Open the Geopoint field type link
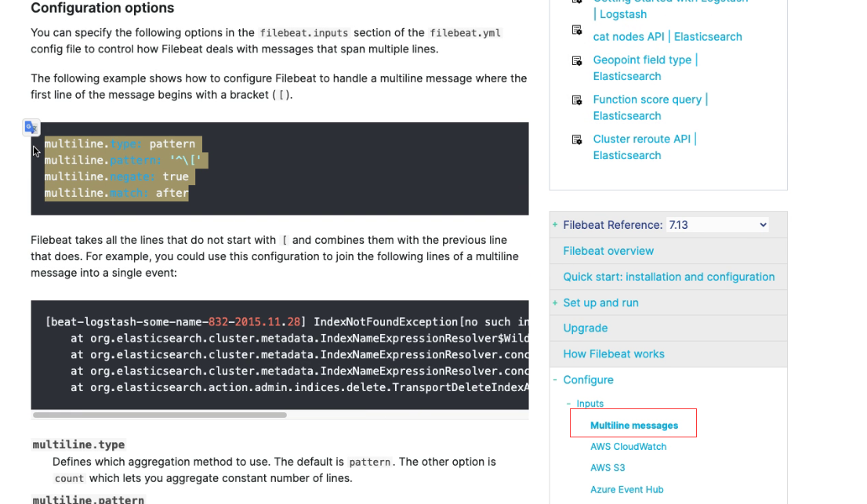 pos(645,68)
